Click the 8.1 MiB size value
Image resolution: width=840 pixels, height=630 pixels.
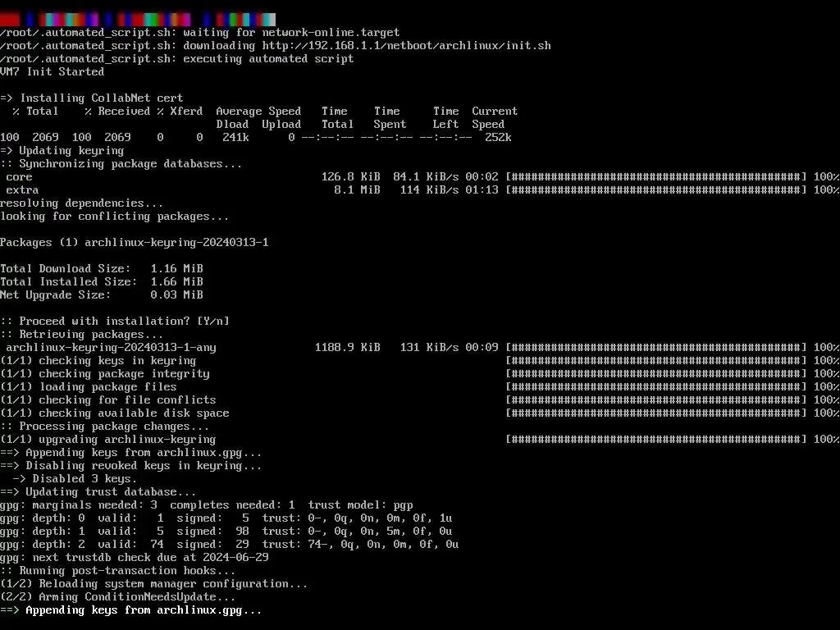pyautogui.click(x=357, y=190)
